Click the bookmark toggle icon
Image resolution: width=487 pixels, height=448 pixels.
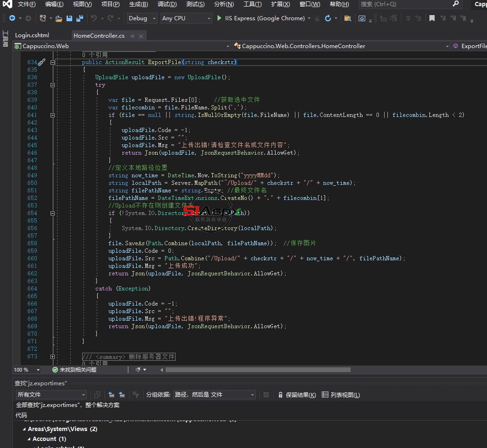coord(432,18)
